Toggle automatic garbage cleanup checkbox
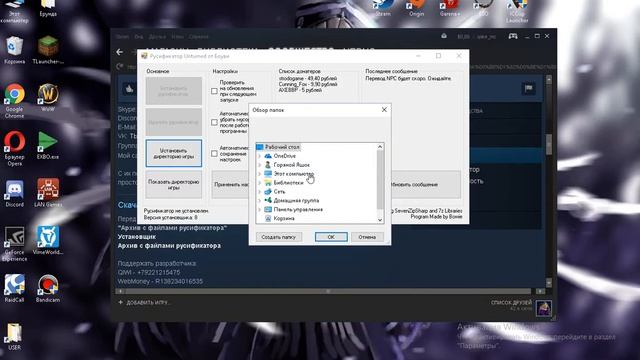This screenshot has height=360, width=640. [x=214, y=122]
